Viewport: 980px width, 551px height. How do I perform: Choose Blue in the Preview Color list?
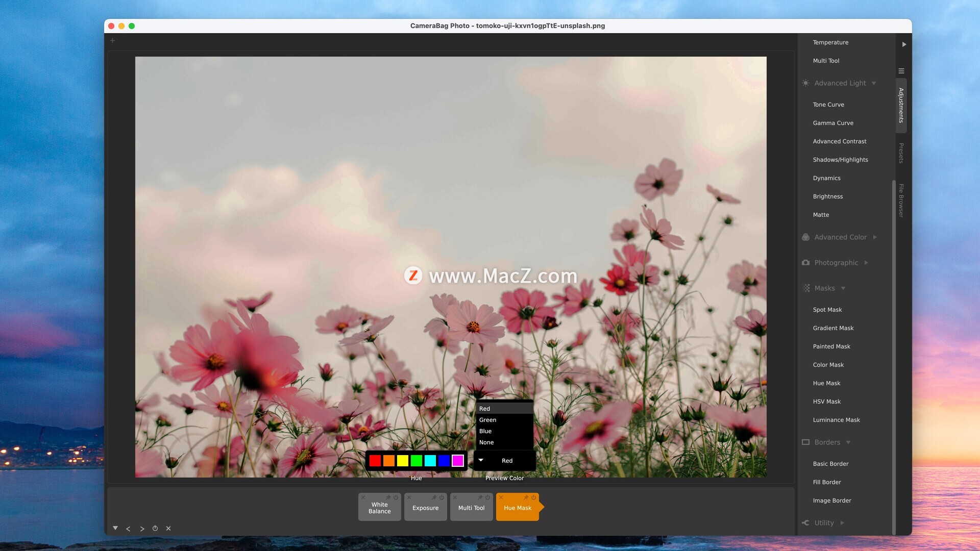pos(504,431)
